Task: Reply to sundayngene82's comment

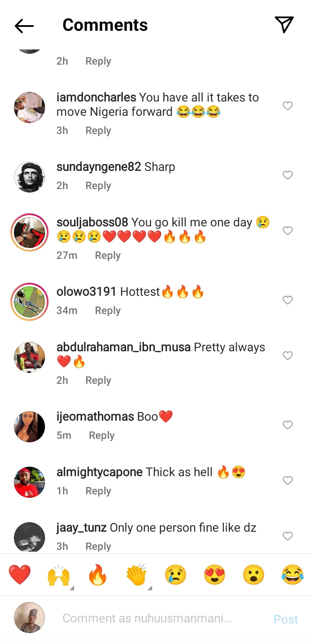Action: [98, 185]
